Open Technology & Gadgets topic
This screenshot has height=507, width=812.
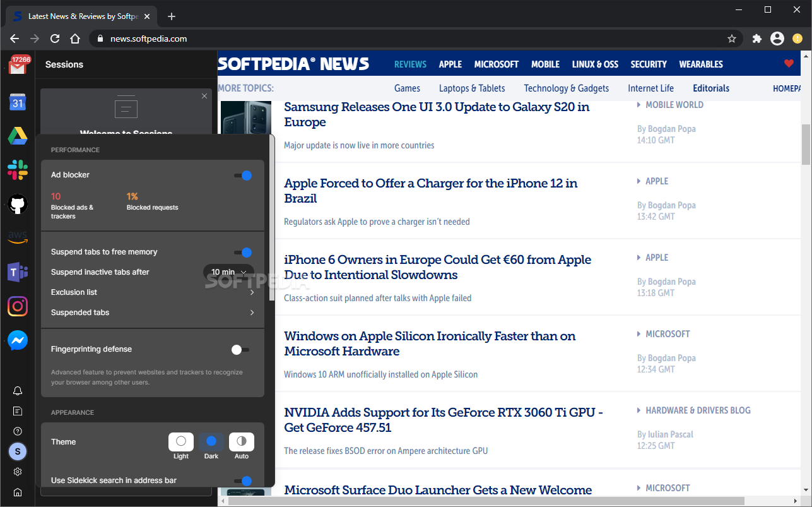pos(567,88)
